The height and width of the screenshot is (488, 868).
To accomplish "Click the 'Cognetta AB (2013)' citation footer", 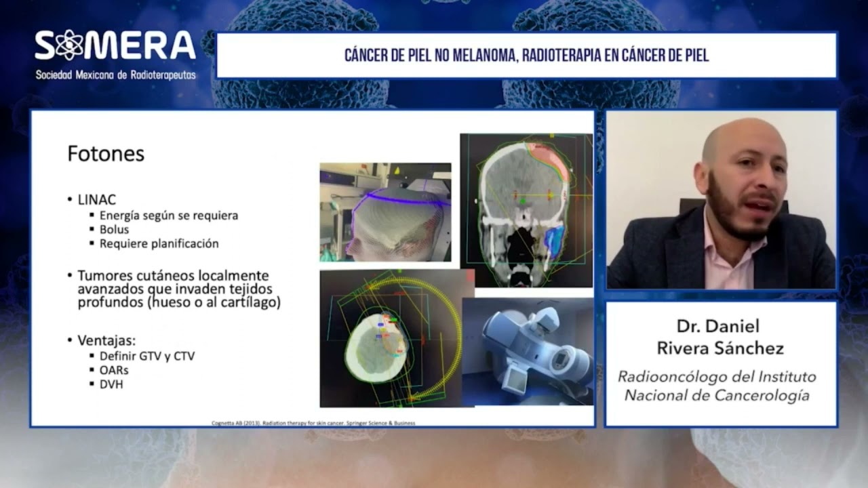I will (x=313, y=423).
